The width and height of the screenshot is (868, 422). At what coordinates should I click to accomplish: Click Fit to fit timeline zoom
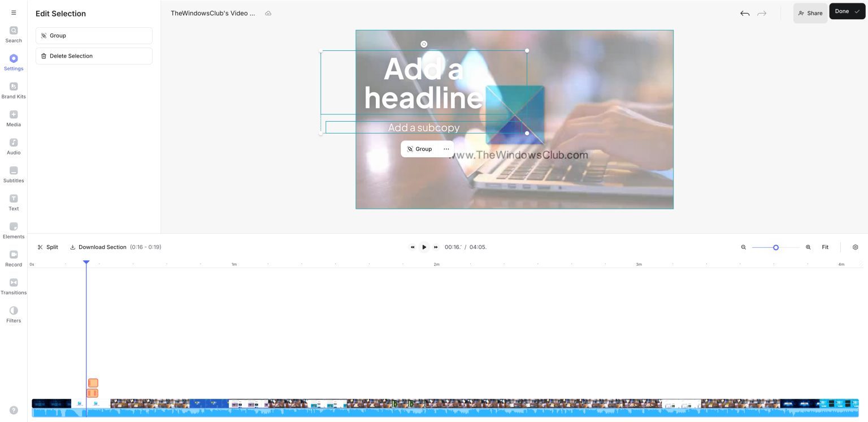pos(825,247)
